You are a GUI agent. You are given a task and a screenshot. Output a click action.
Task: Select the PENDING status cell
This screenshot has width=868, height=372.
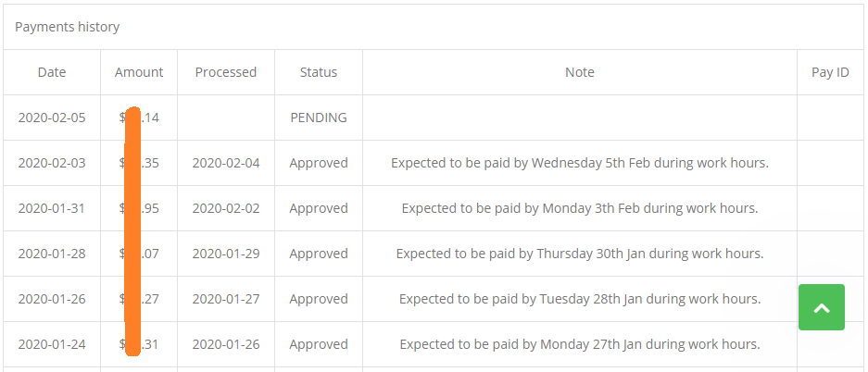point(319,118)
